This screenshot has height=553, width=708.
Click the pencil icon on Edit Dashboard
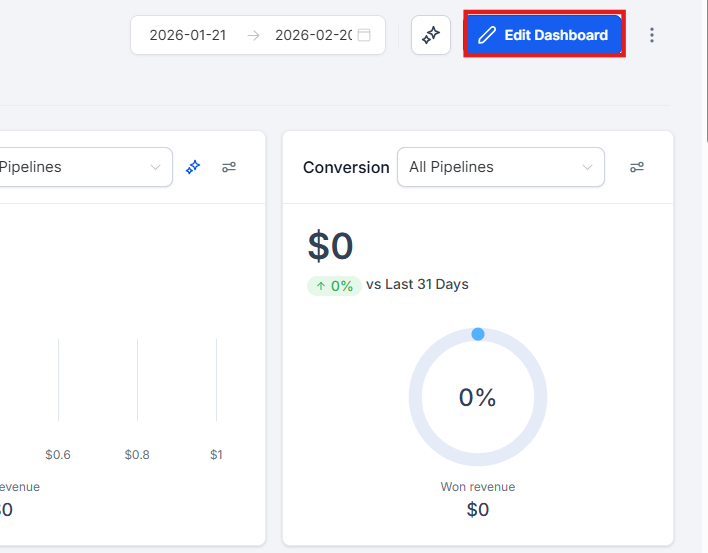pyautogui.click(x=487, y=35)
